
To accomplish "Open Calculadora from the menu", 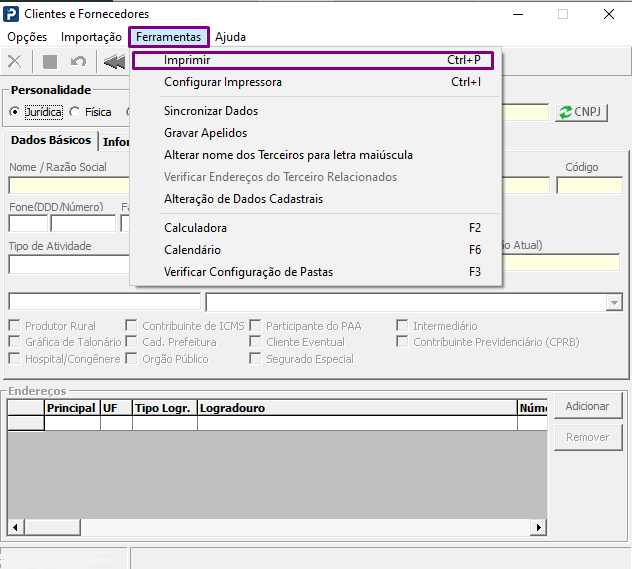I will click(195, 228).
